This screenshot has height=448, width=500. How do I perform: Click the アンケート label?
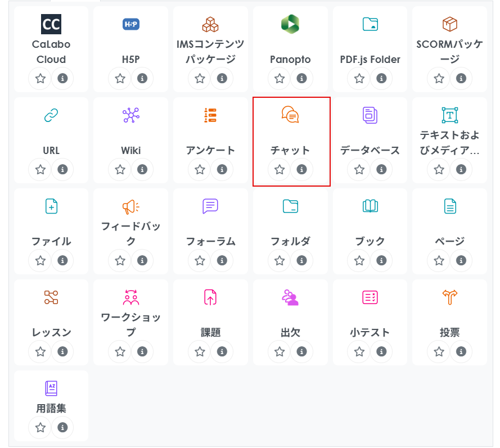pyautogui.click(x=210, y=150)
